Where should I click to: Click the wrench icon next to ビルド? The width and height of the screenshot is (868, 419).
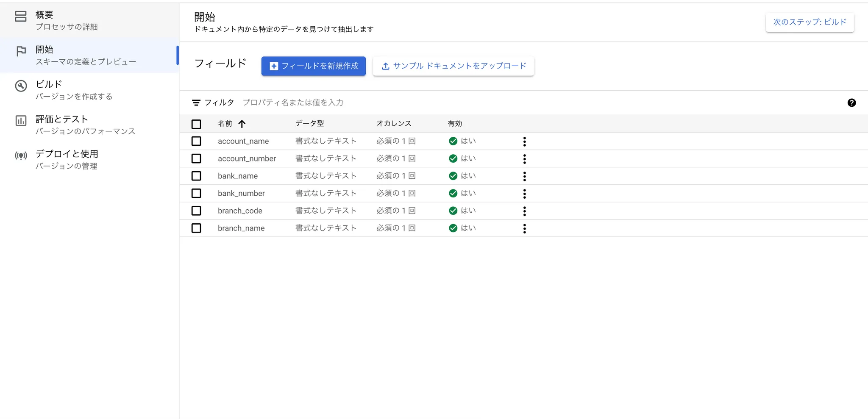[x=21, y=86]
